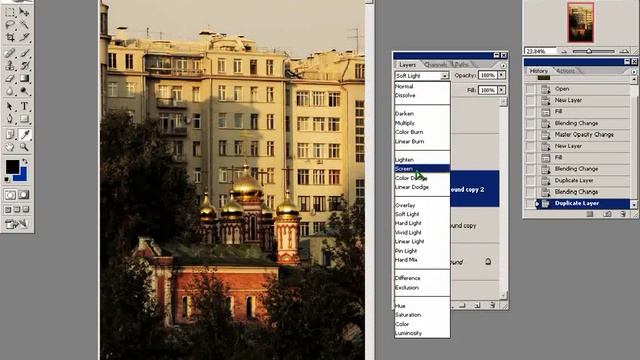
Task: Select the Eraser tool
Action: tap(10, 78)
